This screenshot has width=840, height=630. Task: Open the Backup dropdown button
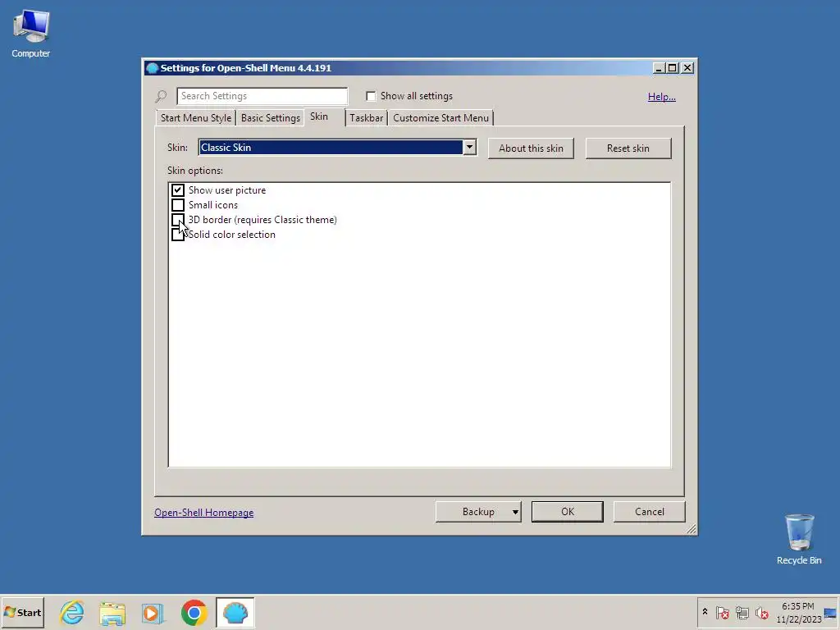pyautogui.click(x=478, y=512)
